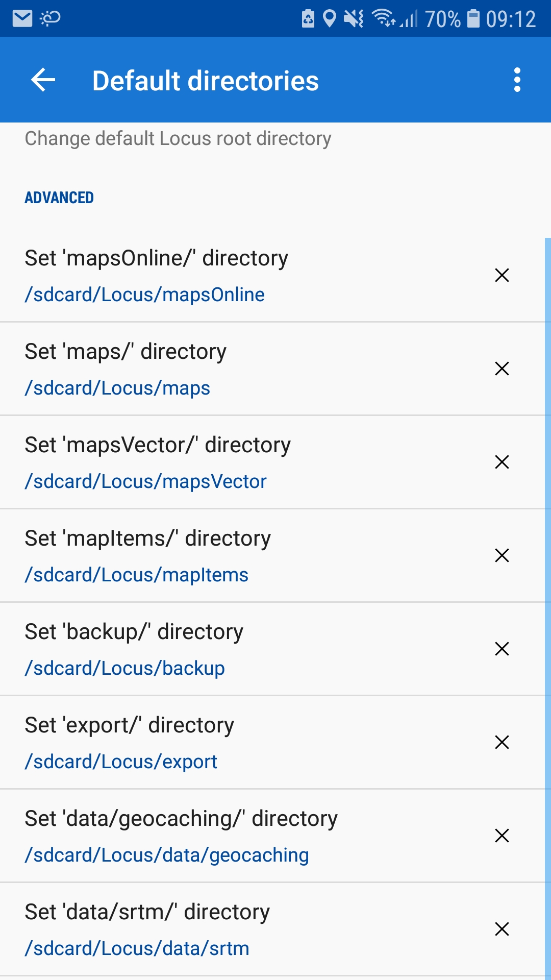This screenshot has height=980, width=551.
Task: Tap the X next to data/srtm directory
Action: tap(502, 929)
